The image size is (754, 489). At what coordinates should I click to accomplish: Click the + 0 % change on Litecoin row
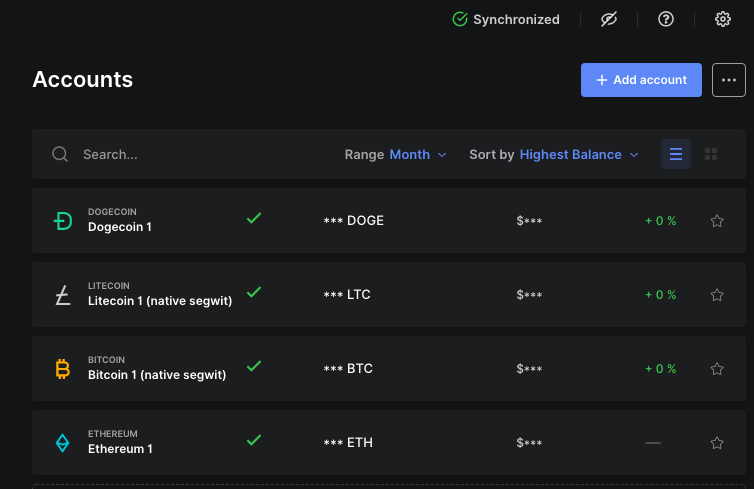(x=660, y=295)
